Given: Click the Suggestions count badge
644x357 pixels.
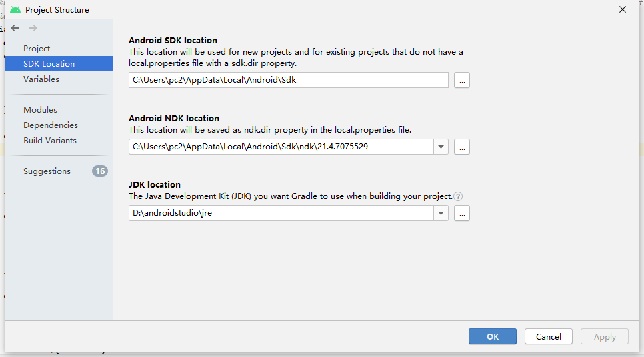Looking at the screenshot, I should tap(100, 171).
